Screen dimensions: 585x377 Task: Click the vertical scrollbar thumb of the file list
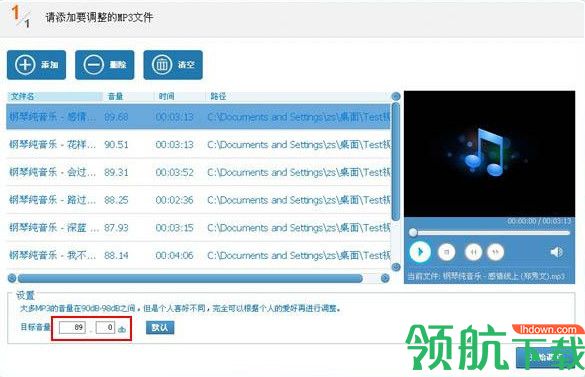click(x=396, y=161)
